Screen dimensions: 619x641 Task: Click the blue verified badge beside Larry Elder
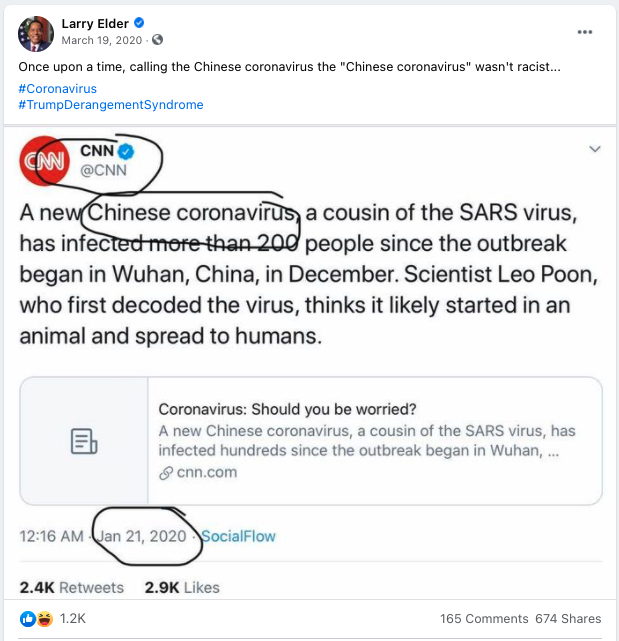(139, 23)
